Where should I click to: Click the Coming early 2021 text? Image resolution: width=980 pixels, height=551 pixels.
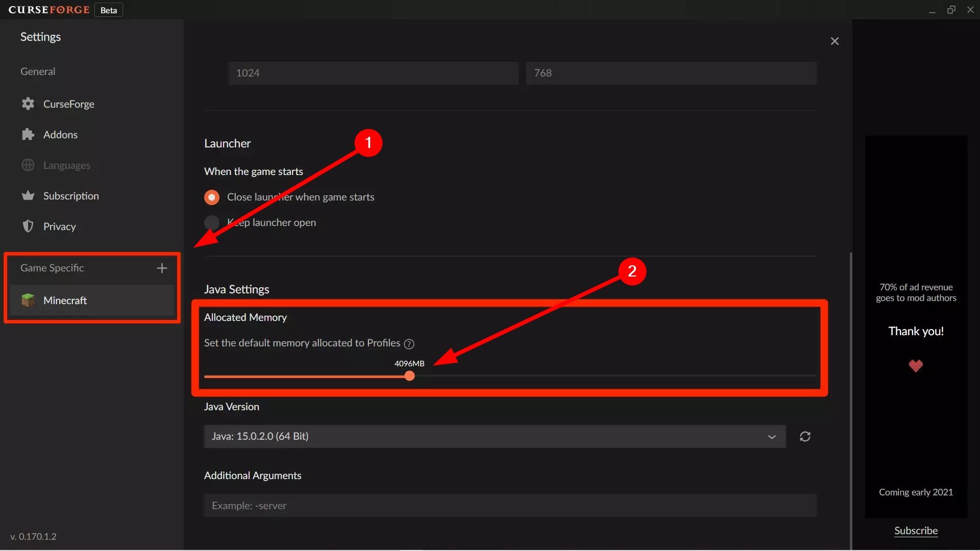point(916,492)
